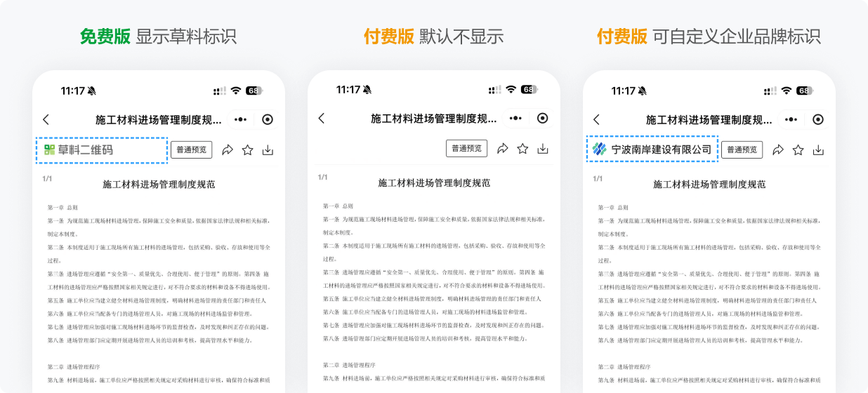
Task: Click 宁波南岸建设有限公司 brand logo
Action: (x=652, y=150)
